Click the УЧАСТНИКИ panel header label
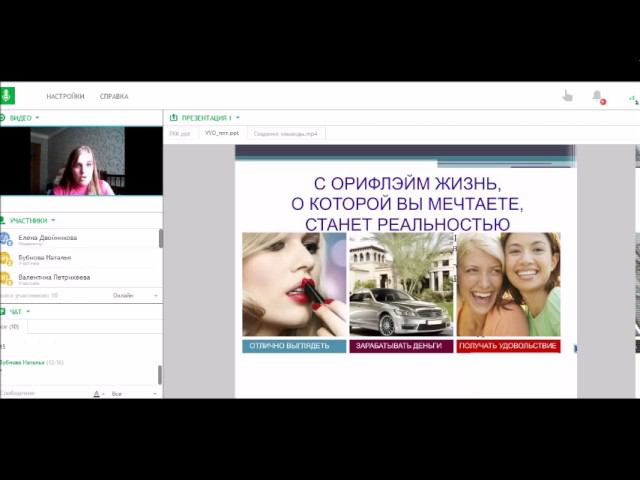 pyautogui.click(x=29, y=221)
